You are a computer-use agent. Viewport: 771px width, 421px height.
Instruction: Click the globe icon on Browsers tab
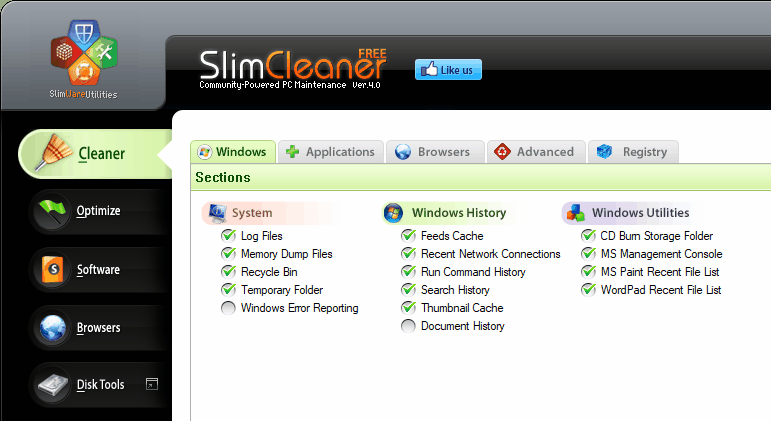(403, 152)
